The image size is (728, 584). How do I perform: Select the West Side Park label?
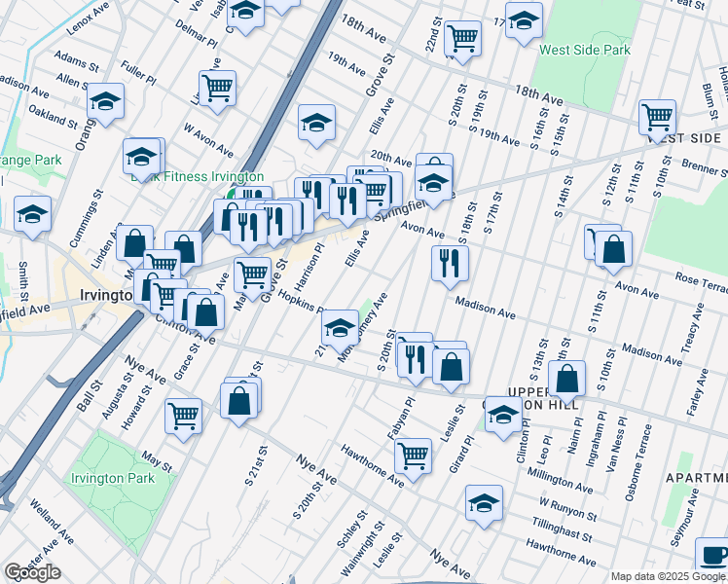(585, 51)
